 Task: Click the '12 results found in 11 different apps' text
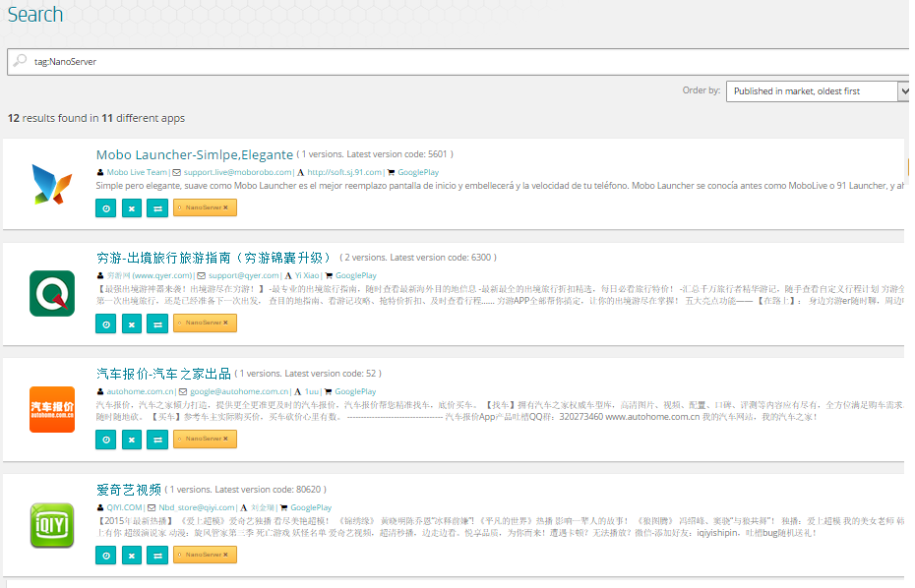pyautogui.click(x=96, y=118)
